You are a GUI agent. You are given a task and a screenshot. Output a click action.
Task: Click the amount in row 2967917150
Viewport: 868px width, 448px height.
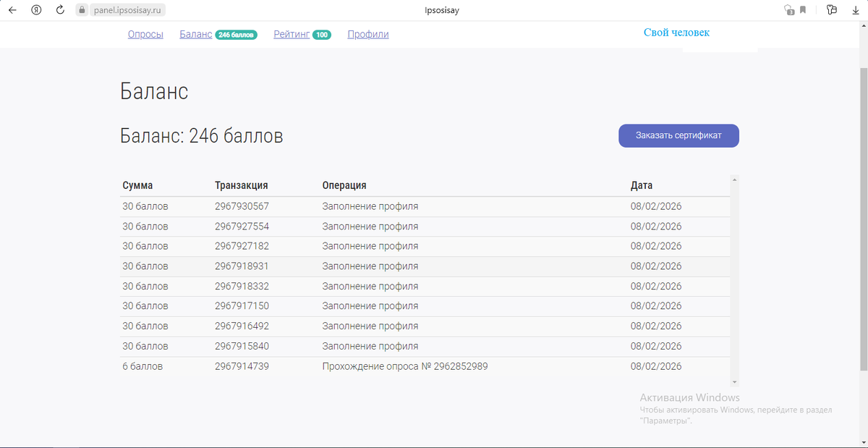(145, 306)
